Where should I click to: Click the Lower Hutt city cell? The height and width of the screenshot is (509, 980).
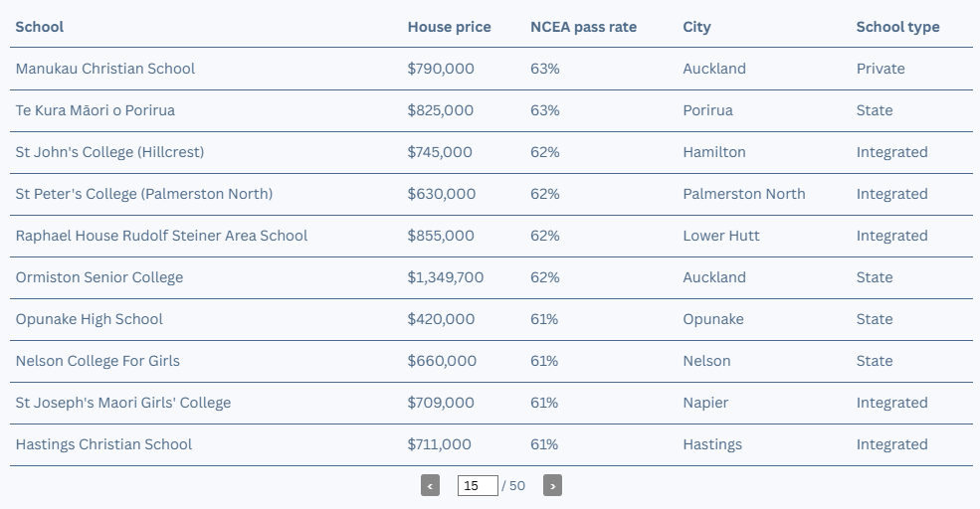720,236
